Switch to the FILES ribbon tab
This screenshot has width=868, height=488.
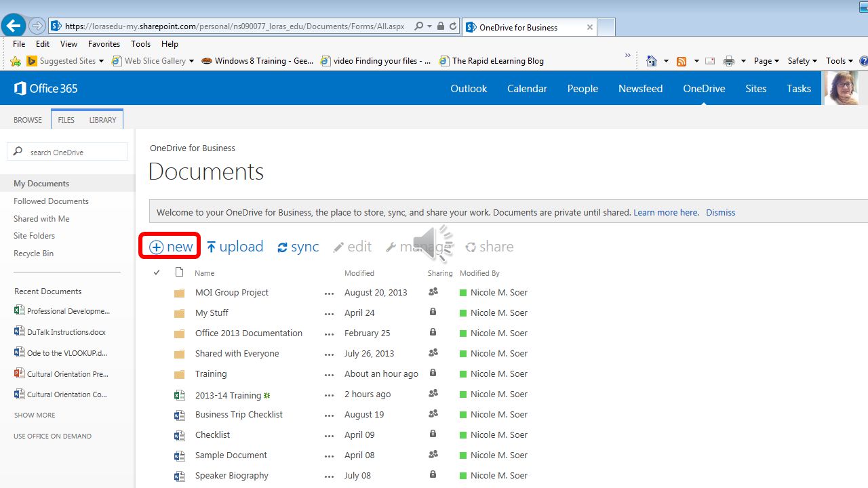tap(66, 120)
